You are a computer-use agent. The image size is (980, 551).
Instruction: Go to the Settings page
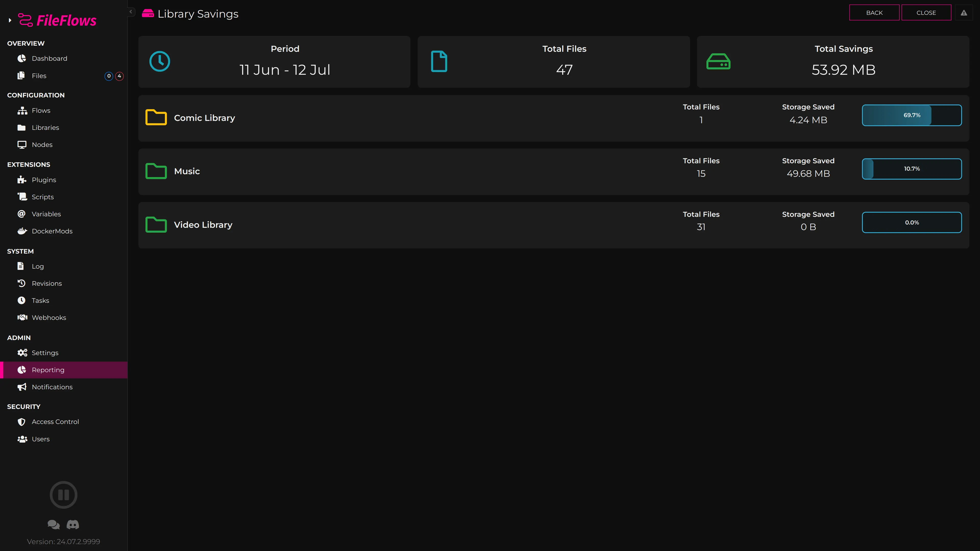point(64,353)
